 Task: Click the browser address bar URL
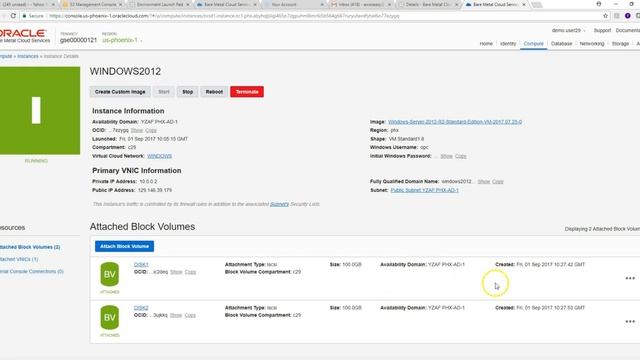224,16
